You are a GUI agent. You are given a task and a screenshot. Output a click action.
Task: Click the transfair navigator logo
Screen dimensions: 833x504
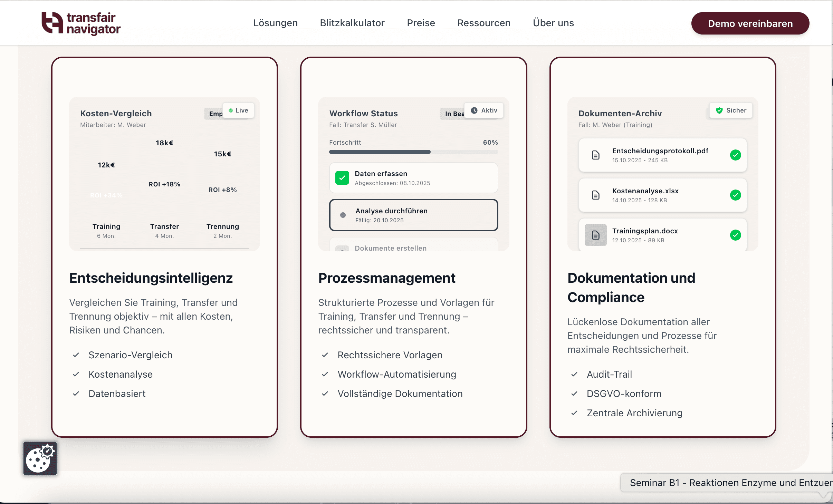click(x=81, y=23)
